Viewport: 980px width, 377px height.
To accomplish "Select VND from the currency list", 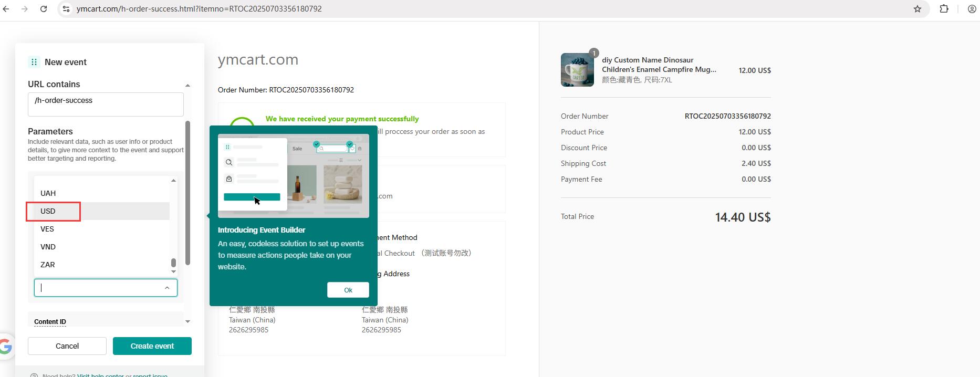I will coord(102,247).
